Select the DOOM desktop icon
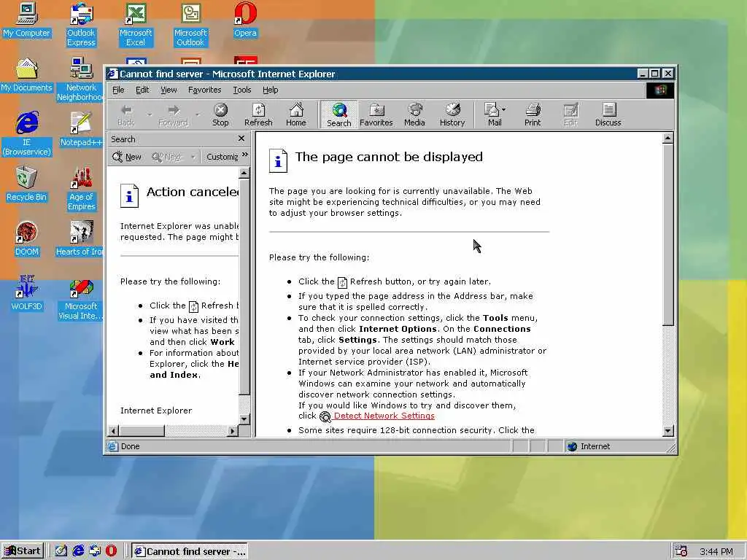This screenshot has height=560, width=747. click(26, 239)
